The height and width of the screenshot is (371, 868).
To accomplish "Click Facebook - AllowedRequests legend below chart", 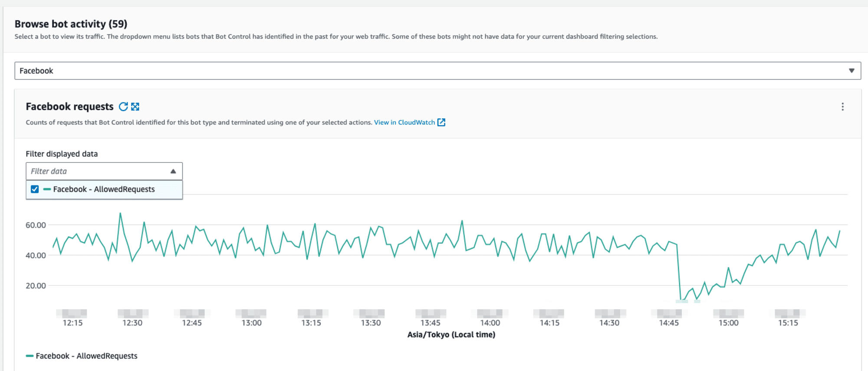I will click(82, 356).
